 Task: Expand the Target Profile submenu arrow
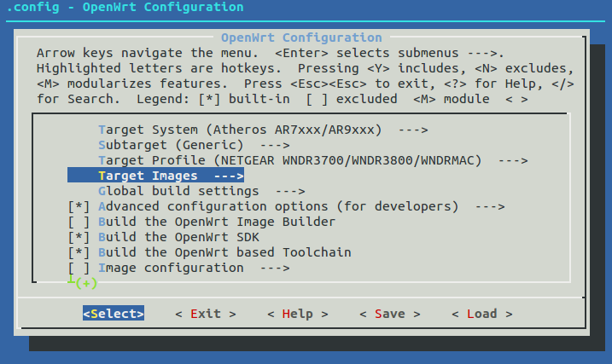(512, 161)
